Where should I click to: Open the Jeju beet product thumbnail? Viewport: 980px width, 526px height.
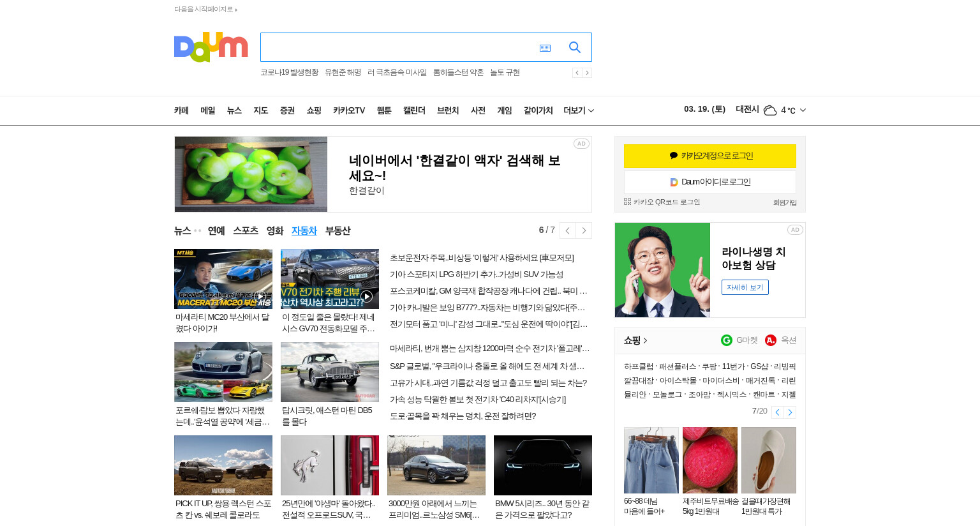710,460
